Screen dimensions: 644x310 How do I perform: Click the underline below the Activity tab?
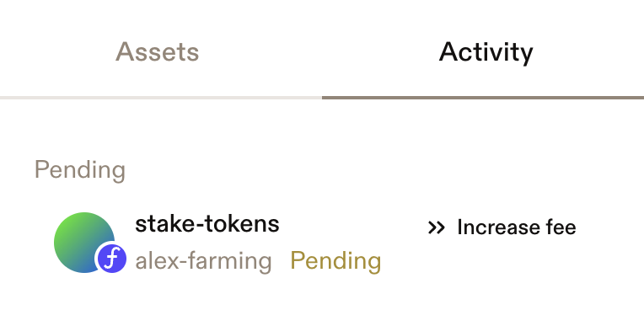pyautogui.click(x=483, y=98)
